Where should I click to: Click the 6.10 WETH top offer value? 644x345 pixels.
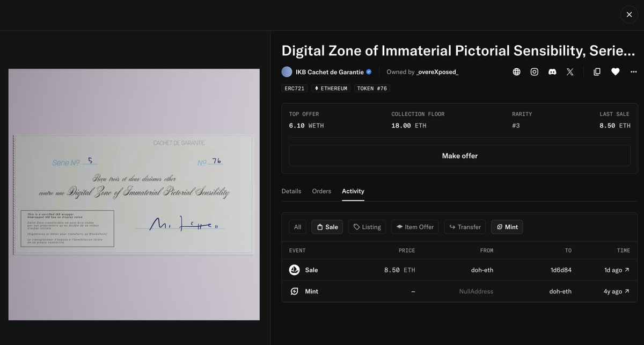click(x=306, y=126)
